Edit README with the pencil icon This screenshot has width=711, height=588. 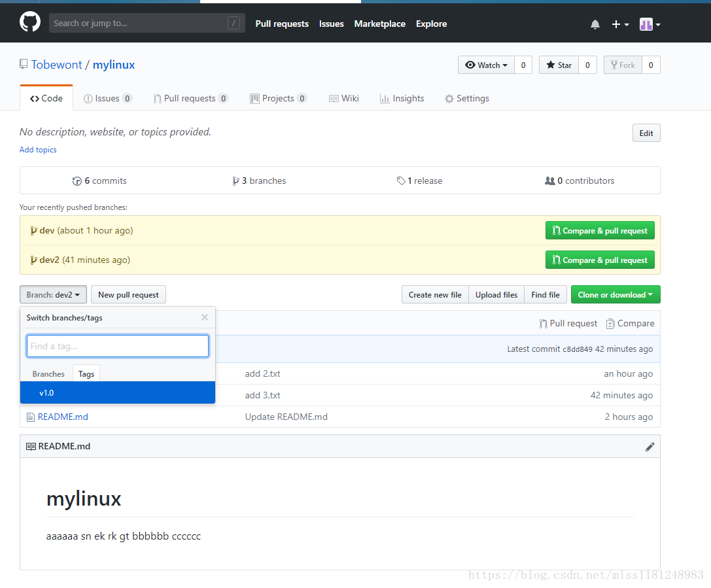(650, 447)
